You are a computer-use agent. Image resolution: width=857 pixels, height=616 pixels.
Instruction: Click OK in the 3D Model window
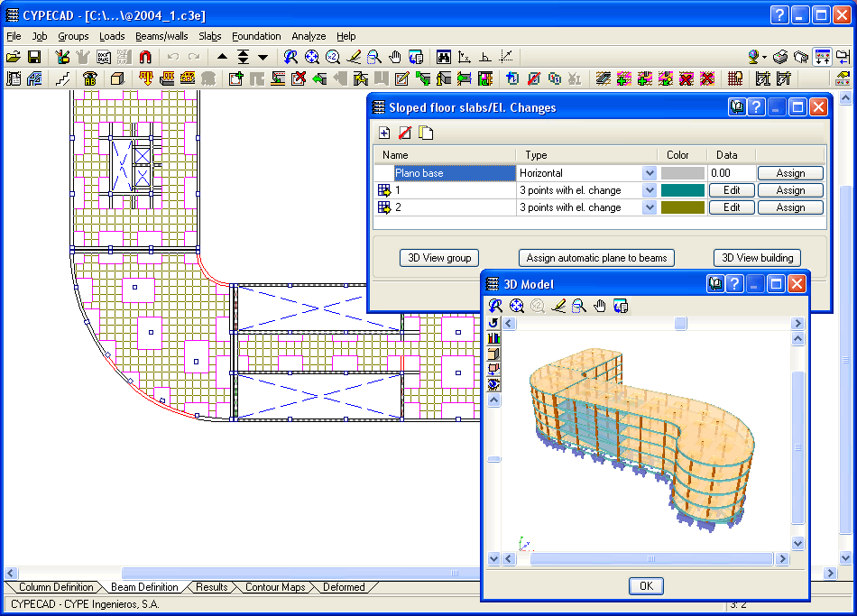pyautogui.click(x=645, y=585)
